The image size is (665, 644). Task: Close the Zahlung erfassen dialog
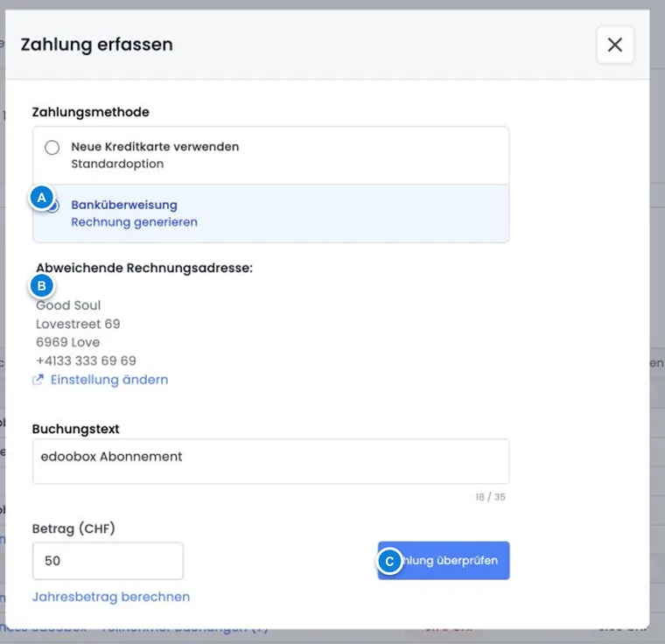click(615, 45)
